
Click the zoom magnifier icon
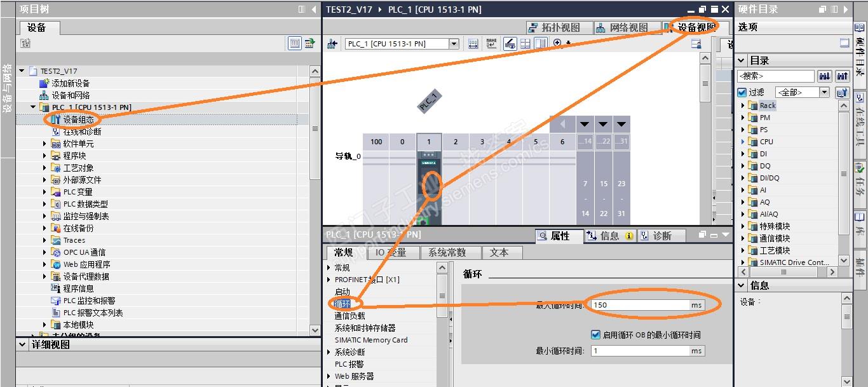tap(558, 43)
